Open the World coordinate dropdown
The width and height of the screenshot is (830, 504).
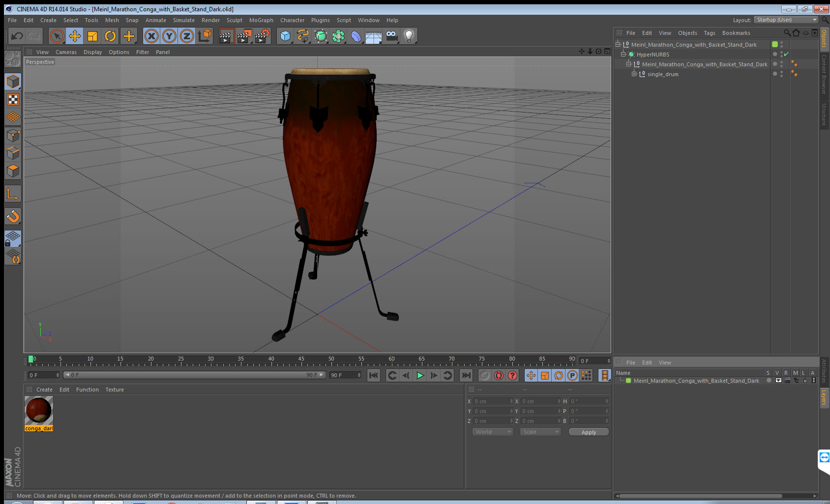click(x=493, y=432)
